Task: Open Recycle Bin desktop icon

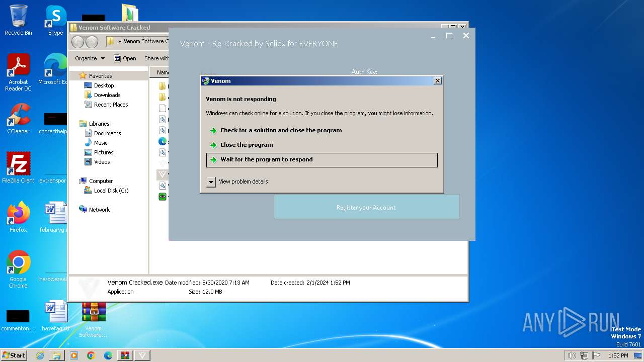Action: pyautogui.click(x=18, y=21)
